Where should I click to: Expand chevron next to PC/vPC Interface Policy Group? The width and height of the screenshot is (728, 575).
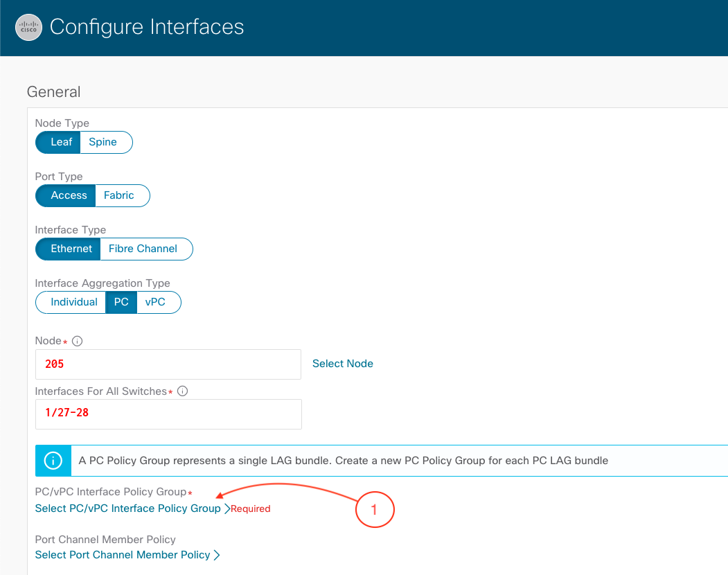[227, 508]
